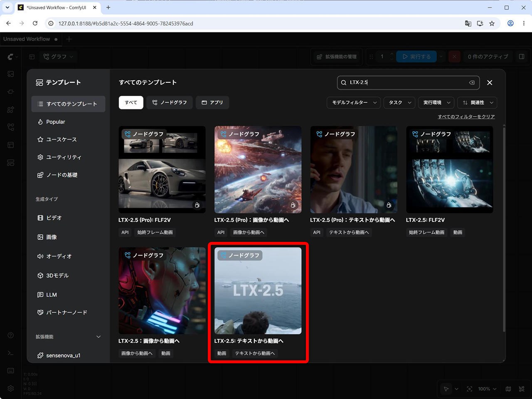Click the red cancel X in the run toolbar
The height and width of the screenshot is (399, 532).
[x=454, y=57]
